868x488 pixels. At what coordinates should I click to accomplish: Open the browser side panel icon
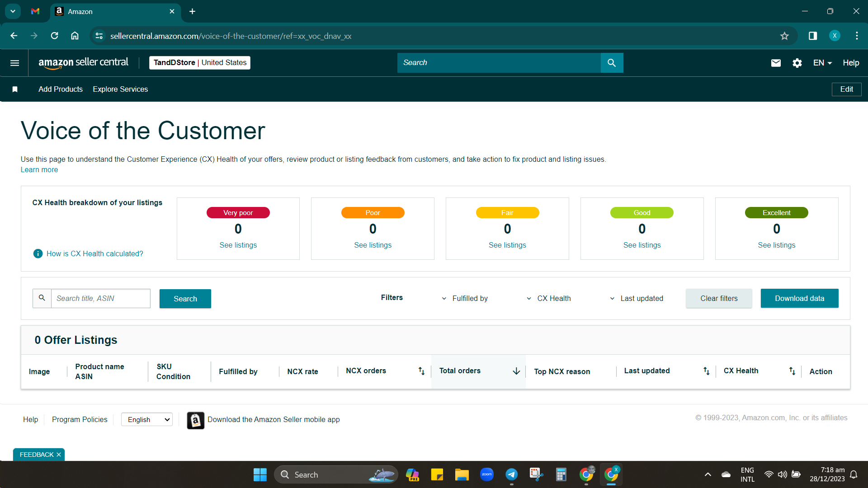pyautogui.click(x=813, y=36)
